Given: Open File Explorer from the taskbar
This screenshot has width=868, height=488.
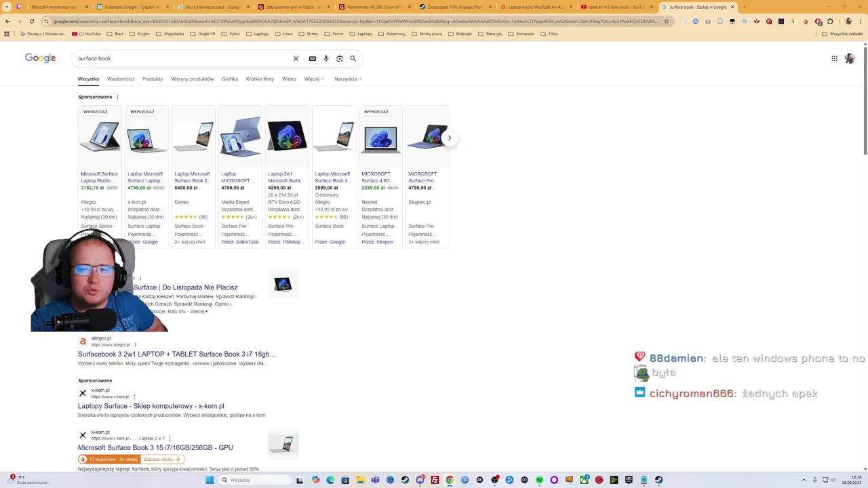Looking at the screenshot, I should coord(360,480).
